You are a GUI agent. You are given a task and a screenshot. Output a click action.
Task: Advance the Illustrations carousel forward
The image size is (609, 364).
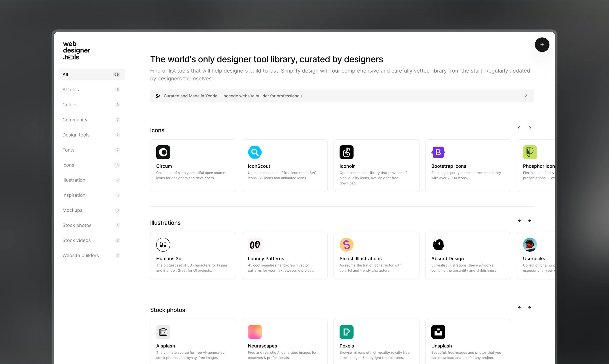[529, 220]
